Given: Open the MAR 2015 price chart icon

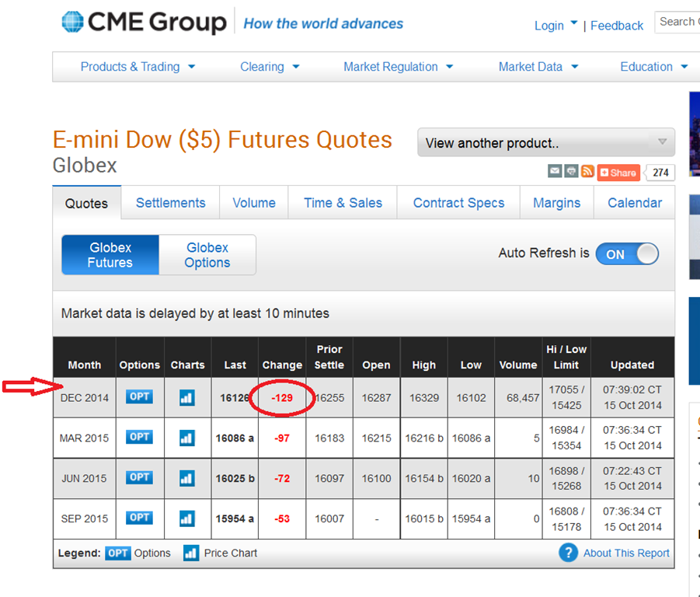Looking at the screenshot, I should [x=187, y=438].
